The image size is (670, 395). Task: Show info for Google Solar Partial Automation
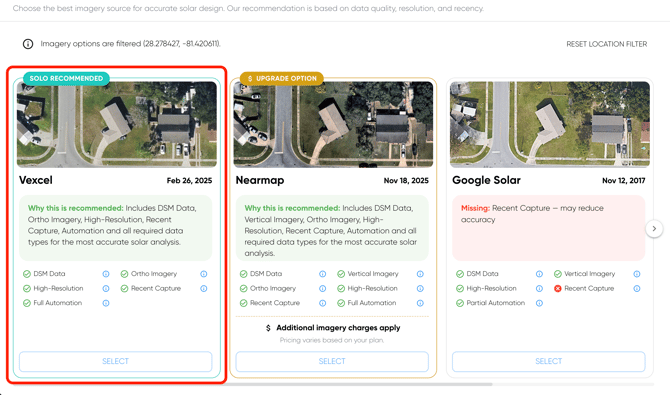point(539,303)
